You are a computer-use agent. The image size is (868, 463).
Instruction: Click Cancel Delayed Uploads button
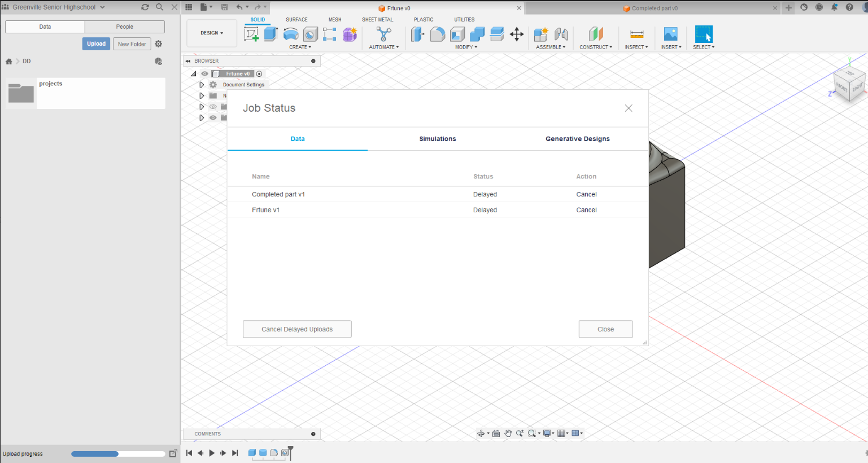pyautogui.click(x=297, y=329)
